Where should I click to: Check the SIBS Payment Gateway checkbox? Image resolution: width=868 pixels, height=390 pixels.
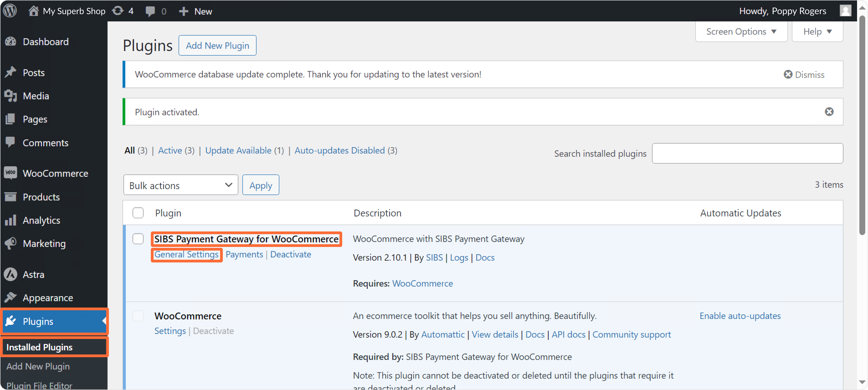point(138,239)
